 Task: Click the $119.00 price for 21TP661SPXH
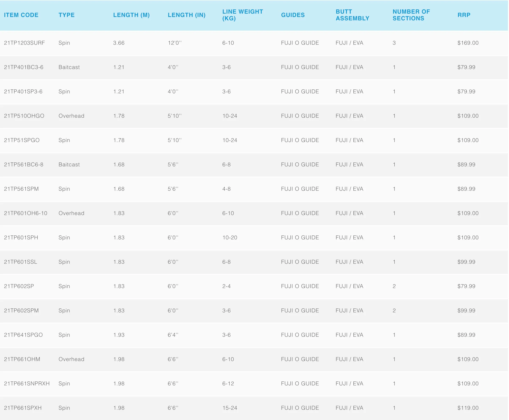[x=468, y=408]
